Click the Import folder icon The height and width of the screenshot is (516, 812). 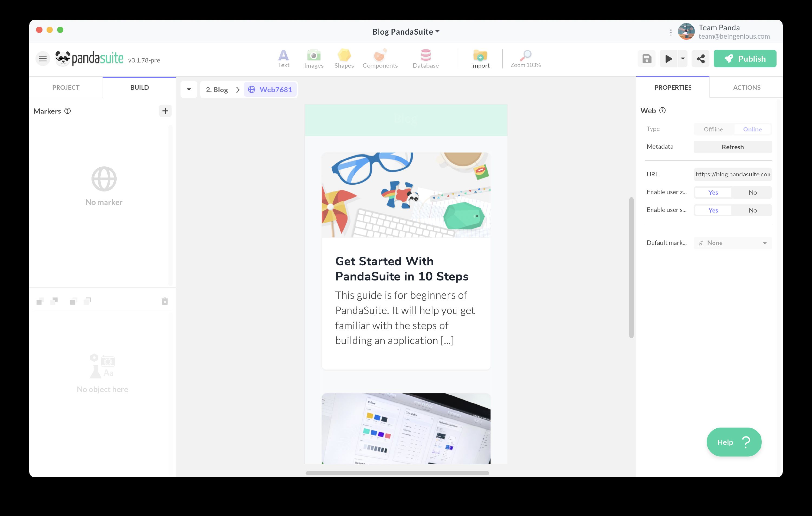pyautogui.click(x=480, y=56)
